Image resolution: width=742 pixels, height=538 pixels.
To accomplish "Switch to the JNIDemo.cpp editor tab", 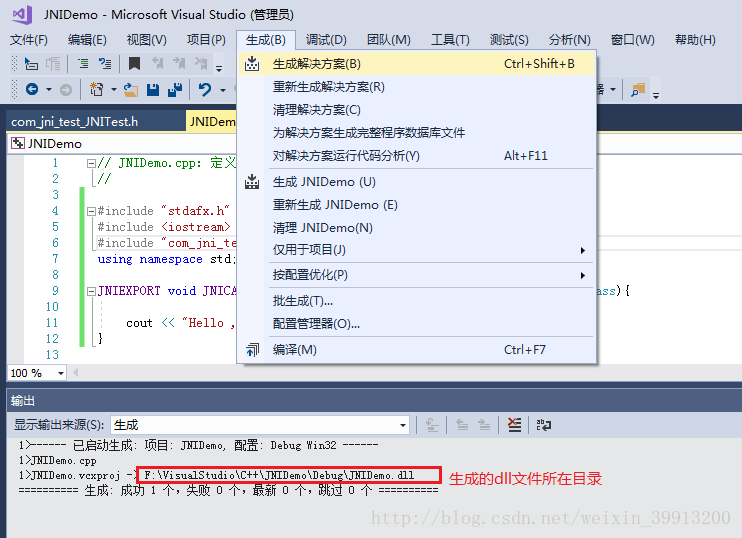I will 212,122.
